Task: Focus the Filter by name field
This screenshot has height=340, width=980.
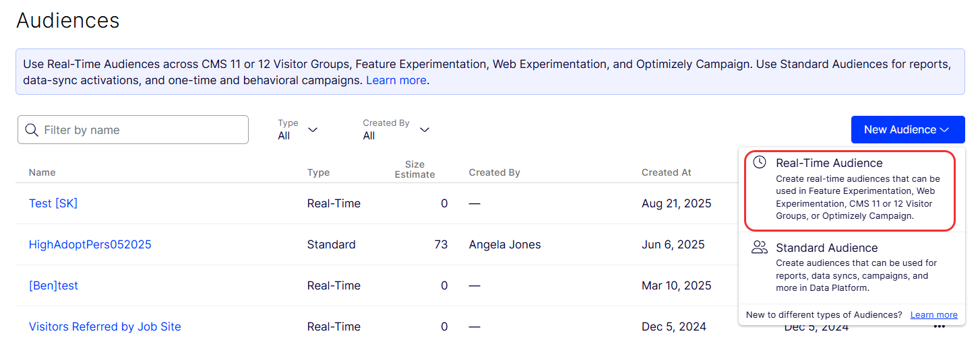Action: 142,130
